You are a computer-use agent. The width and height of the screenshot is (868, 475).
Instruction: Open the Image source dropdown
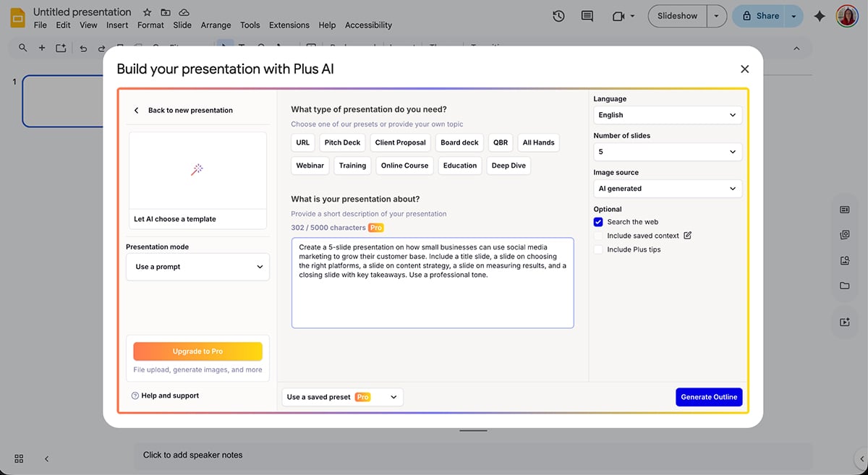point(668,189)
